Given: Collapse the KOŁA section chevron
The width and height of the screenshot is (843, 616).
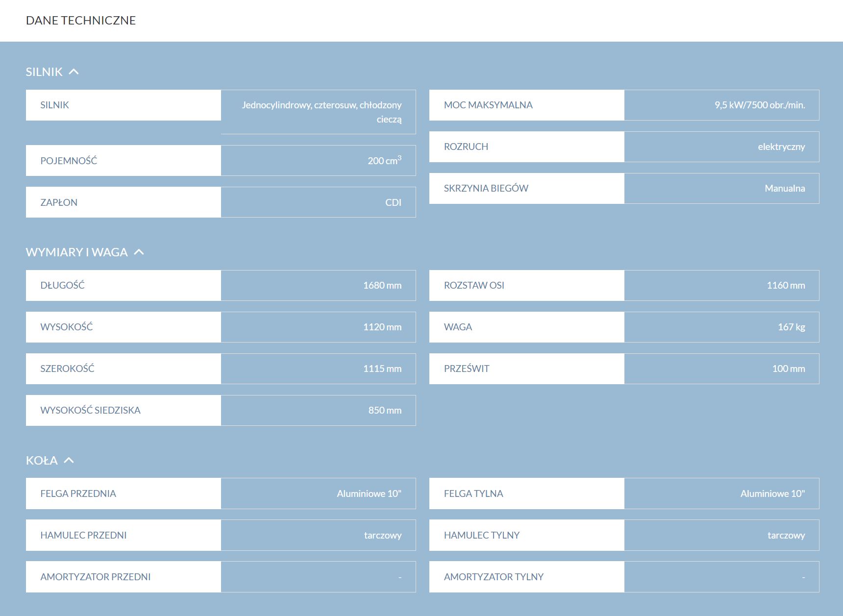Looking at the screenshot, I should [69, 461].
